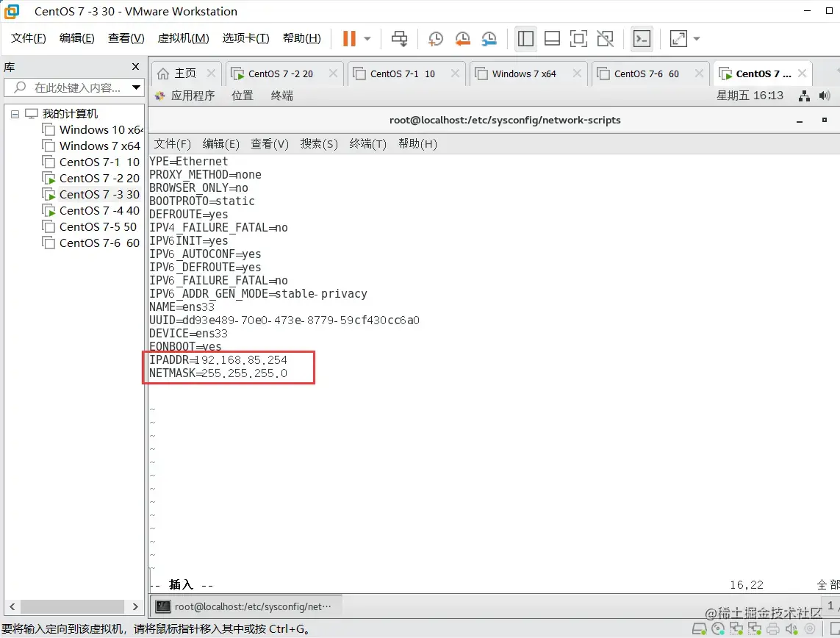Open terminal 搜索(S) menu
The width and height of the screenshot is (840, 638).
319,143
